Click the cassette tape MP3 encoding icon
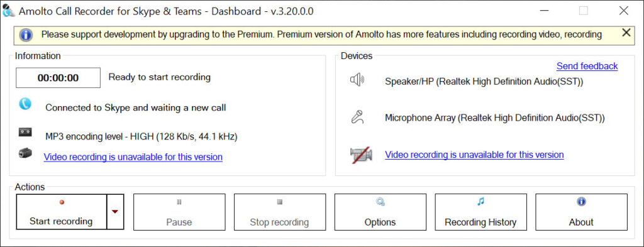 coord(25,132)
